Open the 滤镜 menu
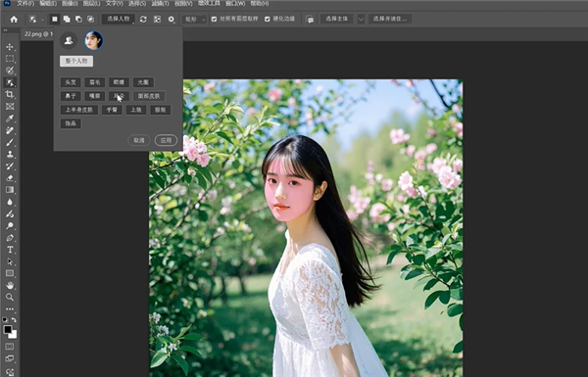 pyautogui.click(x=161, y=3)
